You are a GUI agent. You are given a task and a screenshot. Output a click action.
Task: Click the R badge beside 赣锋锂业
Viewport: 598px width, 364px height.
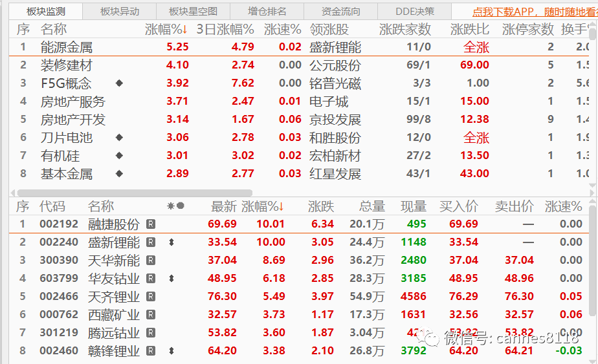(151, 350)
